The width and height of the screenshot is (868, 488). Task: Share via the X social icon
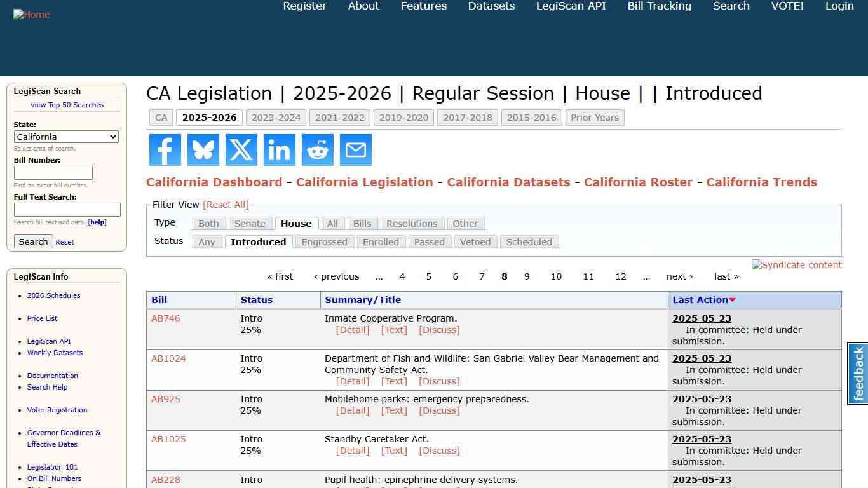pos(241,150)
